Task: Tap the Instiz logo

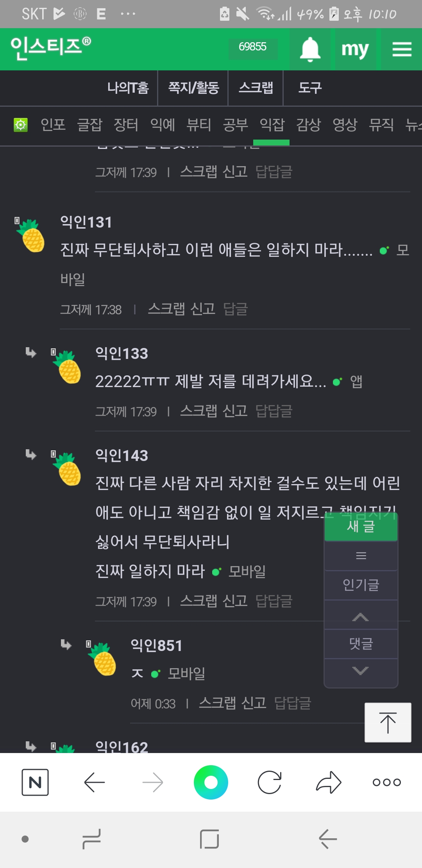Action: (51, 48)
